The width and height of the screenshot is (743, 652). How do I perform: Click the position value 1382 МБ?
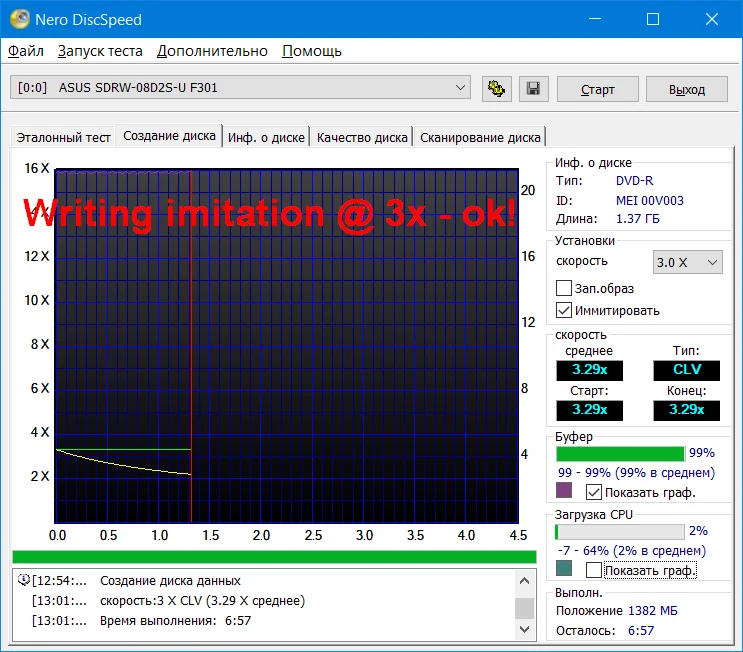click(x=653, y=611)
